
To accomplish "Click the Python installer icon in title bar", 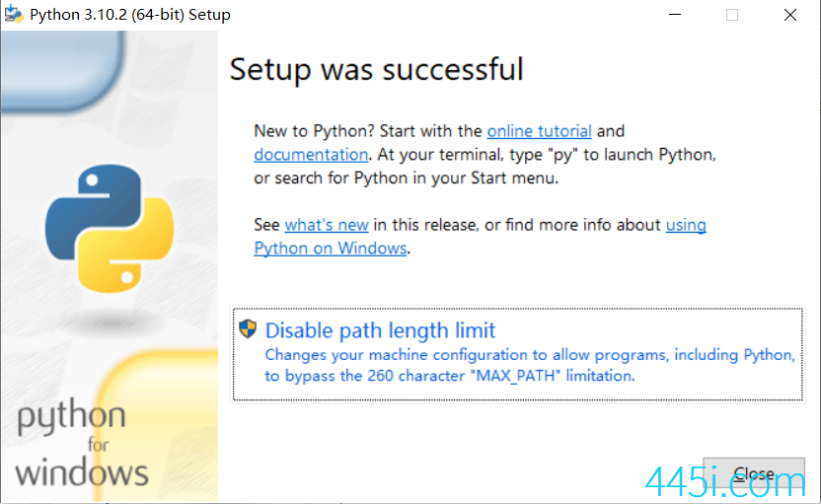I will click(x=14, y=14).
